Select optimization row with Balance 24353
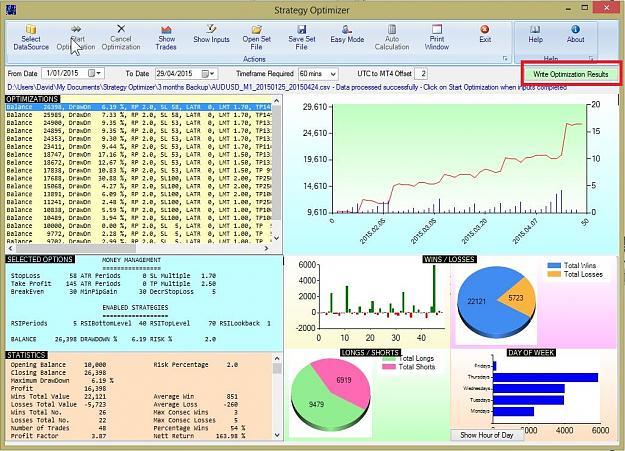This screenshot has width=625, height=451. click(138, 138)
